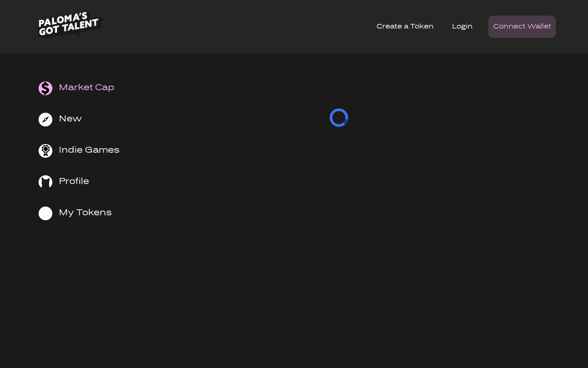Open the Create a Token link

click(x=405, y=26)
